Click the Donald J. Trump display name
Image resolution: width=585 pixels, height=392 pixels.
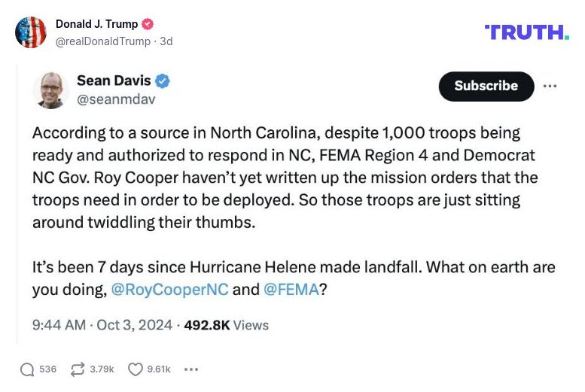[x=96, y=24]
